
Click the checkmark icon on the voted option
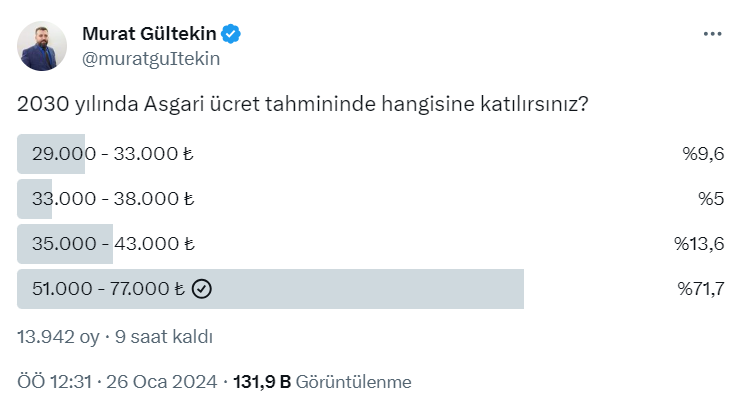201,289
